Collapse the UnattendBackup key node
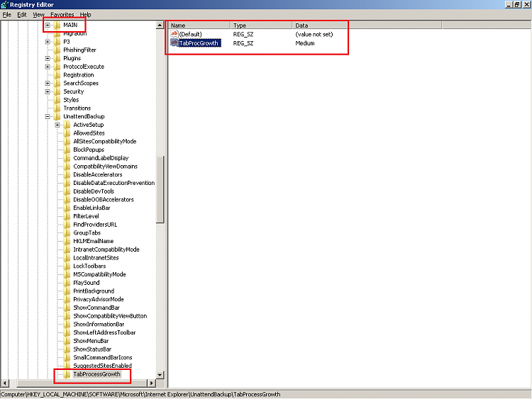 pos(48,117)
